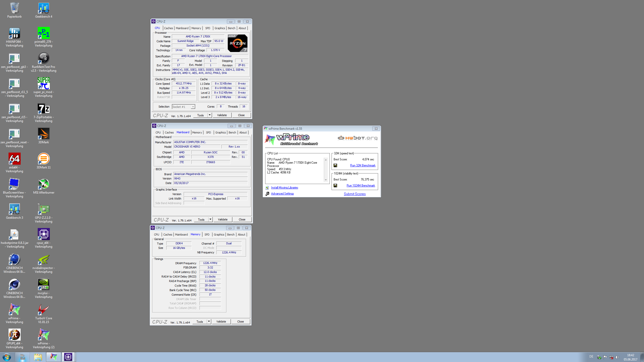Select the 7-ZipPortable desktop shortcut
The height and width of the screenshot is (362, 644).
pos(44,113)
